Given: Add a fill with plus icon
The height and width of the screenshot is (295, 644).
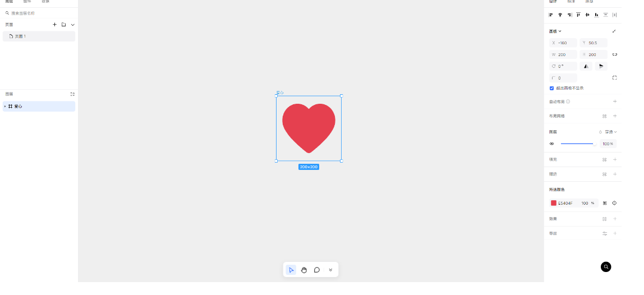Looking at the screenshot, I should coord(615,159).
